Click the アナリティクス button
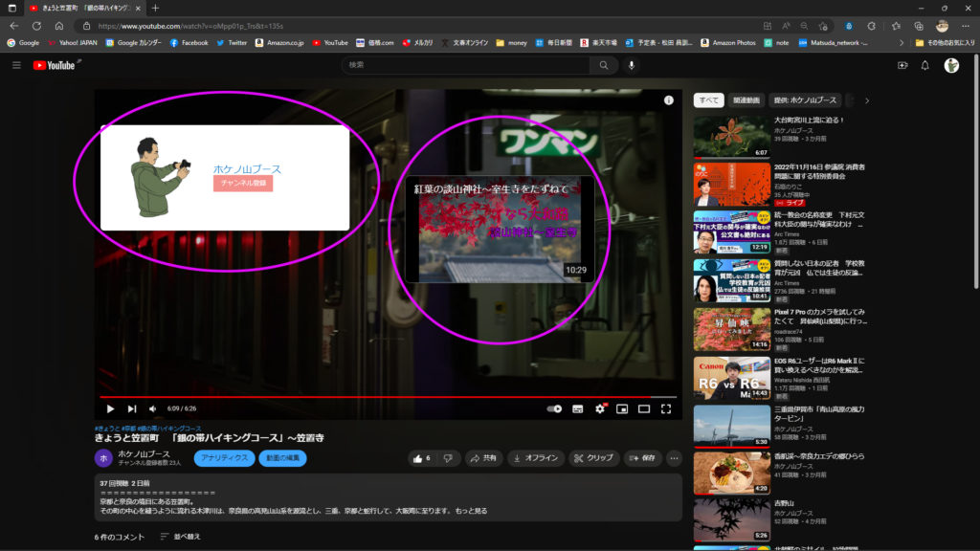Image resolution: width=980 pixels, height=551 pixels. point(224,458)
